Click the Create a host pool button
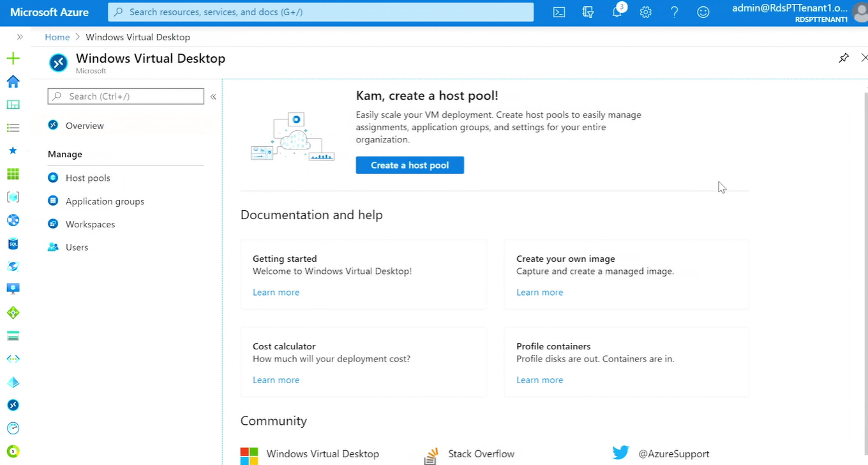This screenshot has width=868, height=465. [409, 165]
